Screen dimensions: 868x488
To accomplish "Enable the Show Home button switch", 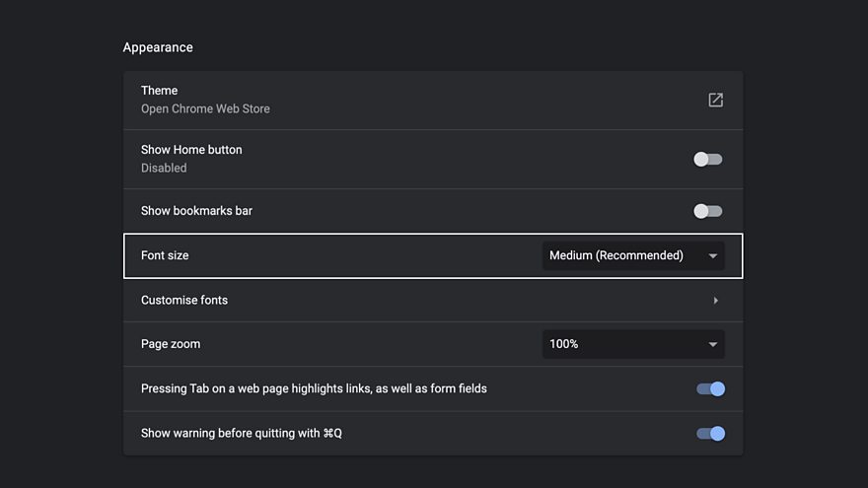I will (x=708, y=159).
